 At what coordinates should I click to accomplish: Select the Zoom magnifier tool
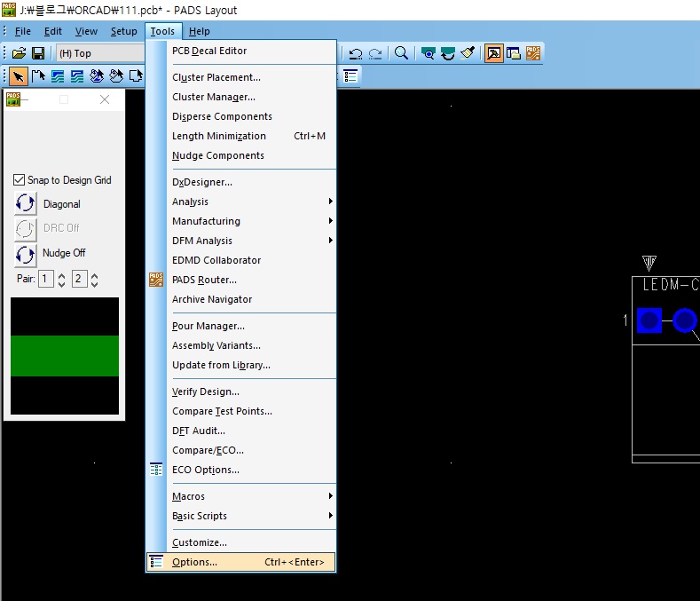[401, 53]
